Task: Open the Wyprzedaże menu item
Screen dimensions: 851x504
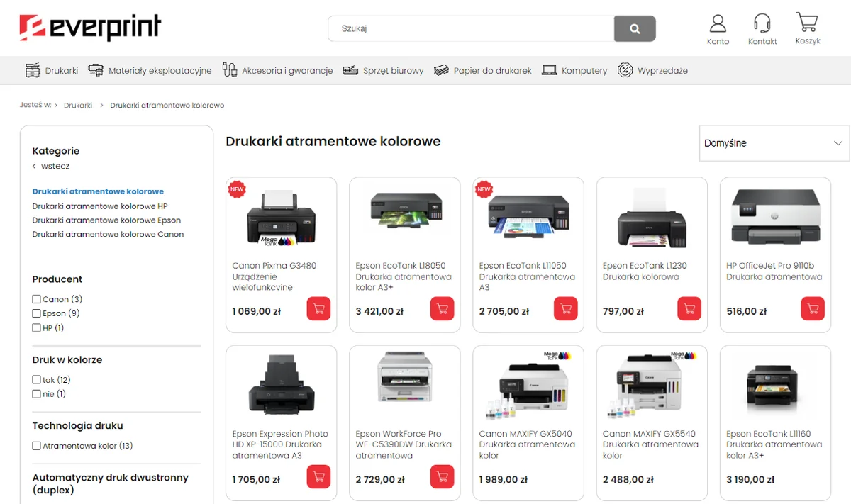Action: pyautogui.click(x=662, y=70)
